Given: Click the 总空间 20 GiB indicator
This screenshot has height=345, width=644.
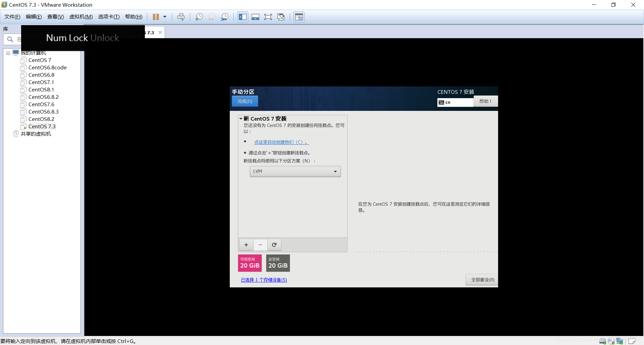Looking at the screenshot, I should point(278,263).
